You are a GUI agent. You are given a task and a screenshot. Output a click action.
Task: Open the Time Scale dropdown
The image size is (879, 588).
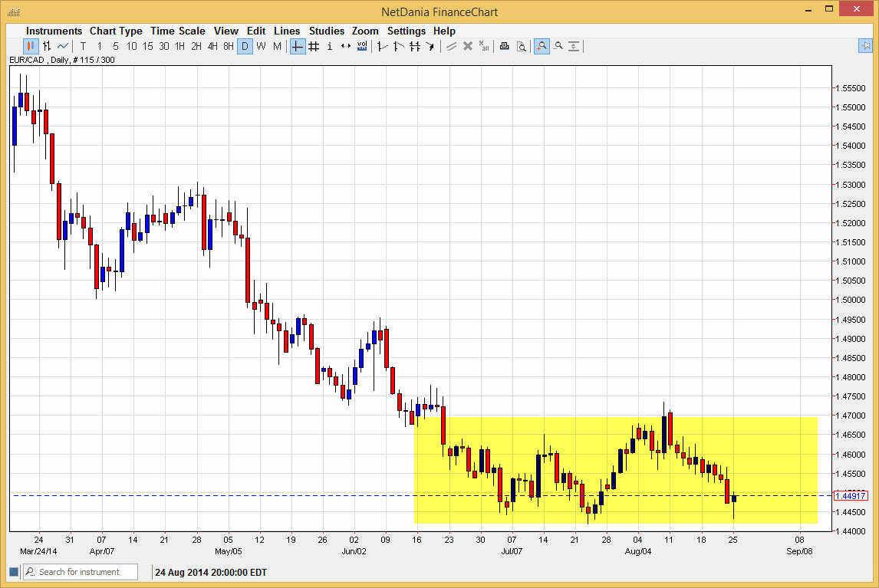point(177,31)
